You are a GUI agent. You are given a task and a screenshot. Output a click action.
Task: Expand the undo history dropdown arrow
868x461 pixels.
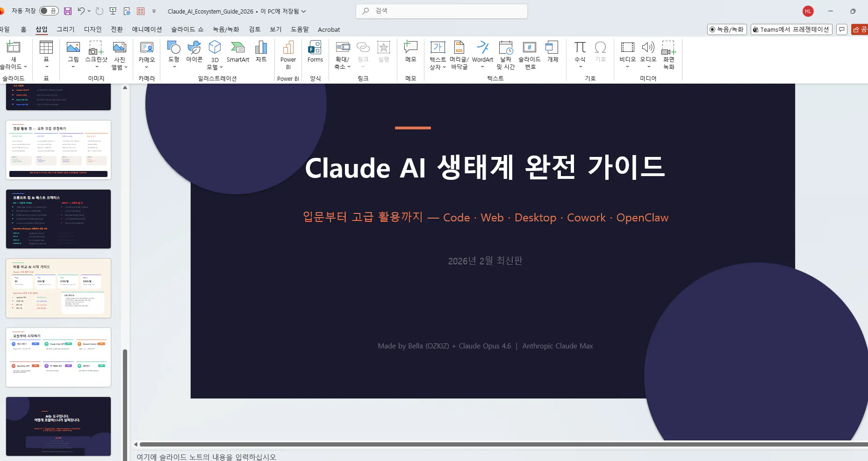89,11
